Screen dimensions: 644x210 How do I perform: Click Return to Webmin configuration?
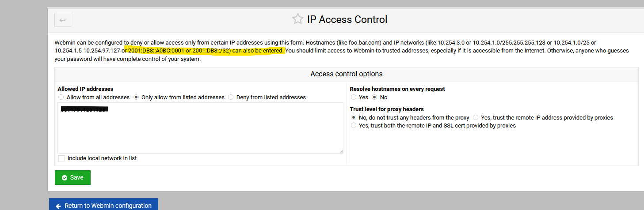[103, 205]
